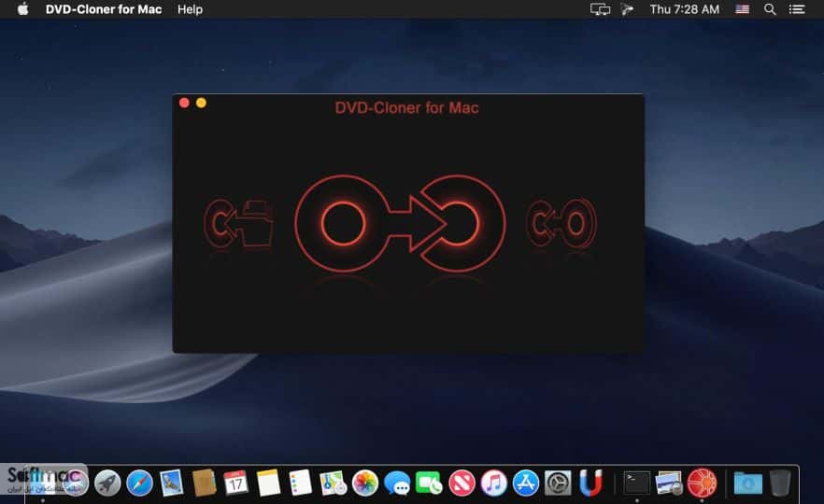Open Notes from the Dock
The height and width of the screenshot is (504, 824).
268,483
